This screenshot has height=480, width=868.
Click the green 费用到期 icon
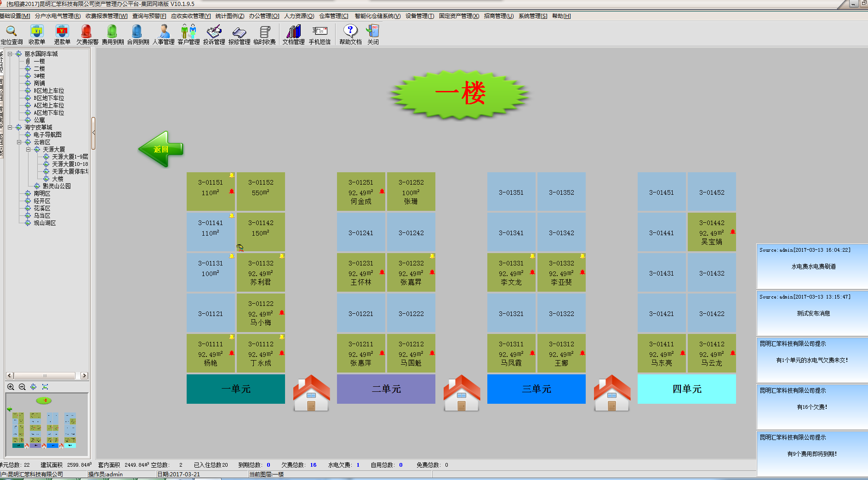113,34
